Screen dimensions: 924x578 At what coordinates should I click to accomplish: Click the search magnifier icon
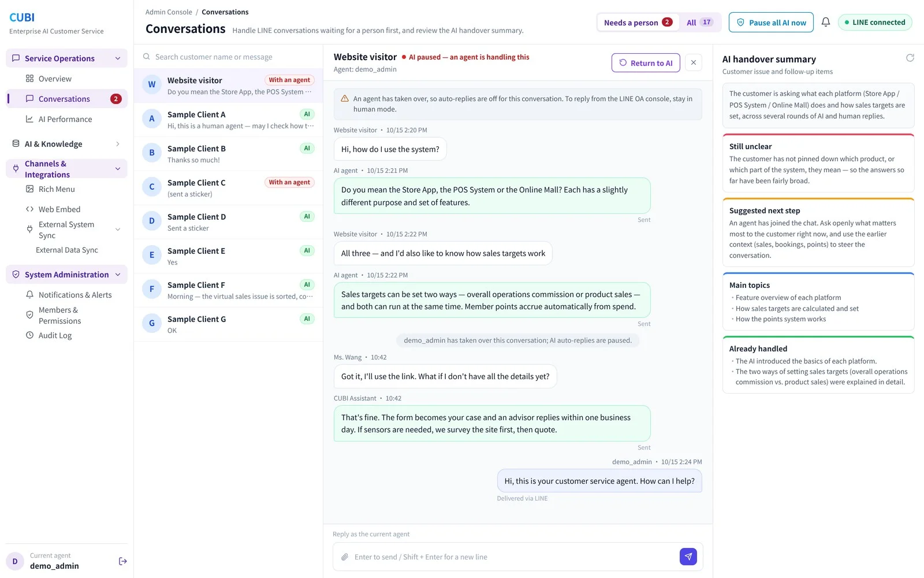pos(147,57)
